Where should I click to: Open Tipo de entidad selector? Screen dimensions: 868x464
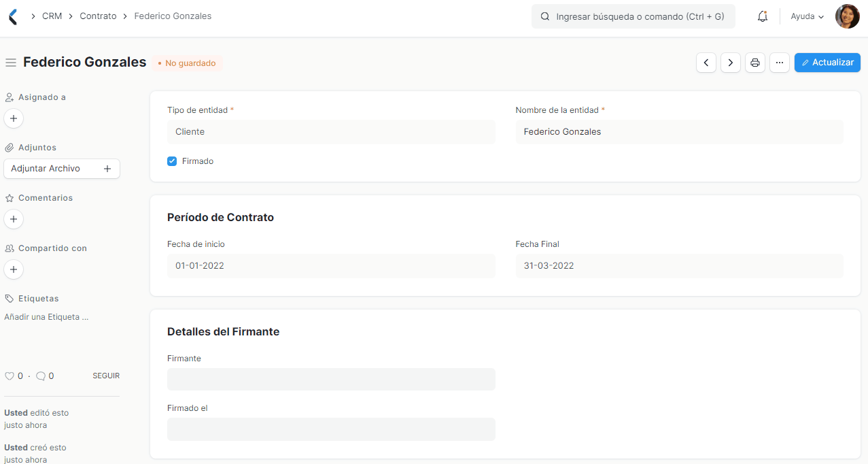pos(331,132)
